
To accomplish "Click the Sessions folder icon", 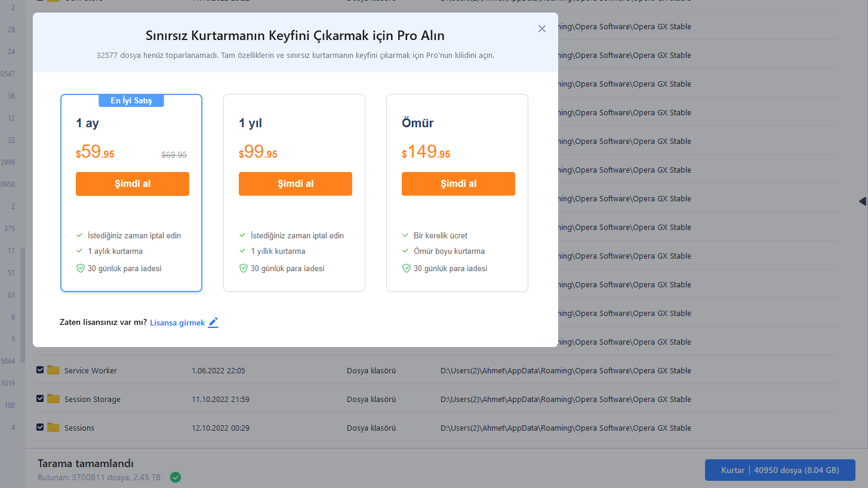I will click(54, 428).
